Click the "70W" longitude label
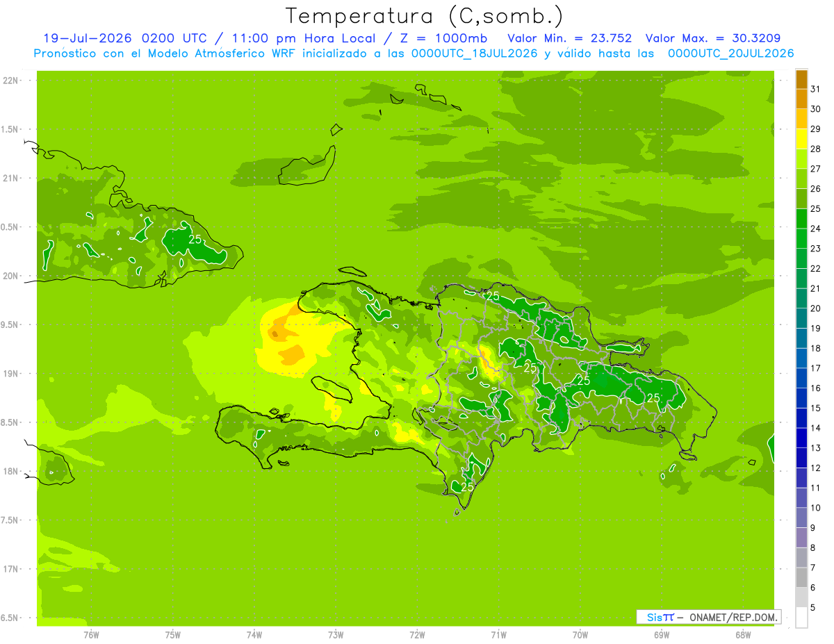The image size is (834, 644). point(580,635)
